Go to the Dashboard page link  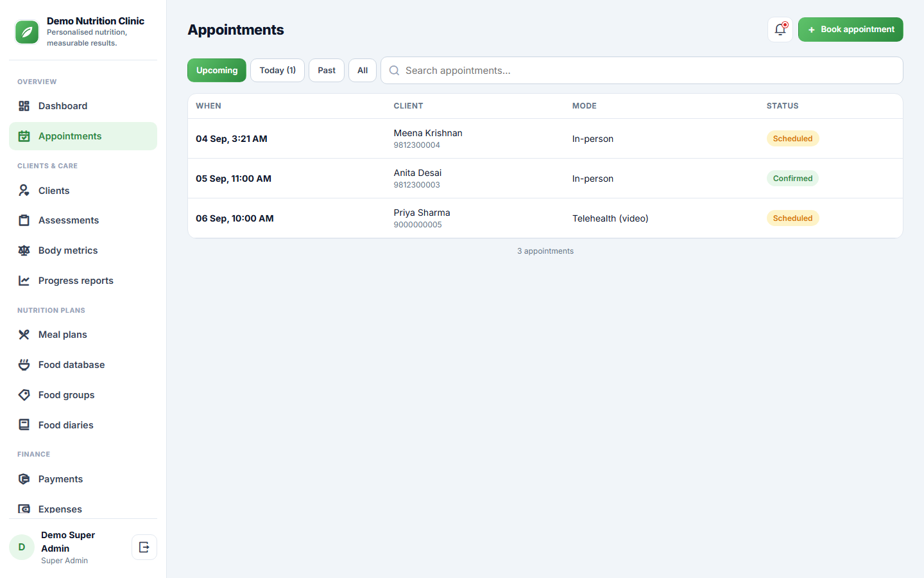click(83, 106)
